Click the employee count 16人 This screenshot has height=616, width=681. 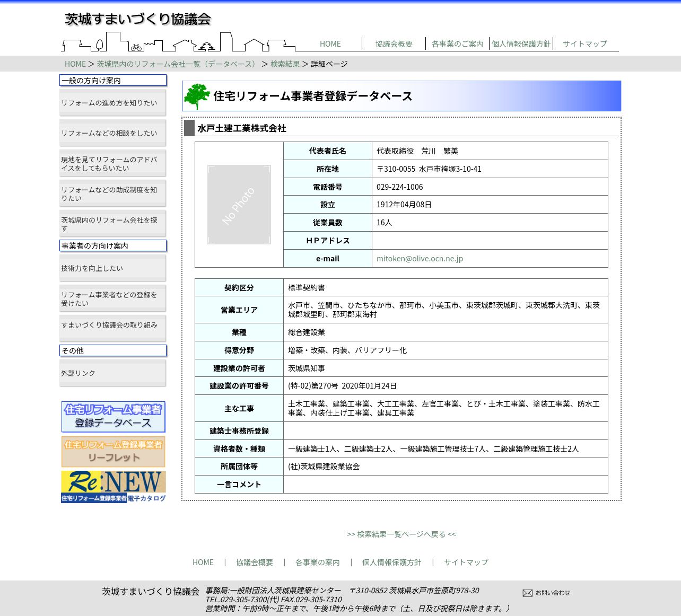click(x=384, y=223)
